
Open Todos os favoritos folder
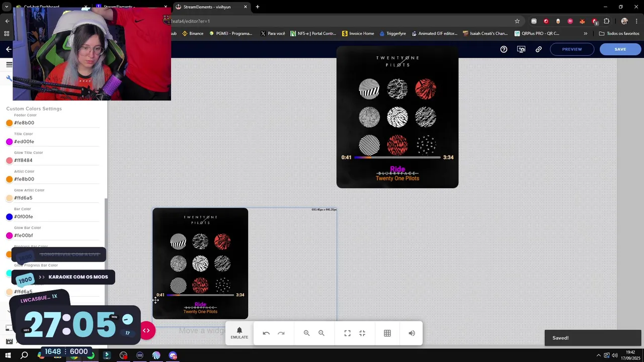(x=619, y=34)
